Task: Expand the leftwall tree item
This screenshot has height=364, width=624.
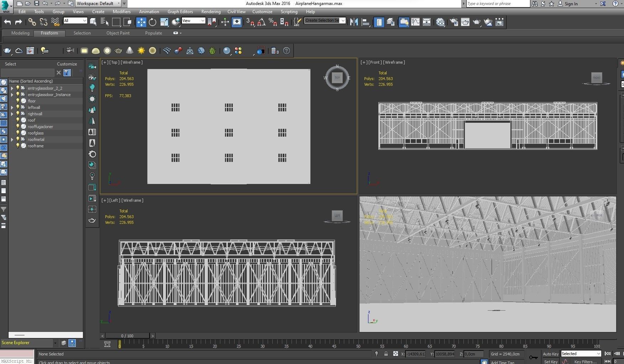Action: [x=12, y=107]
